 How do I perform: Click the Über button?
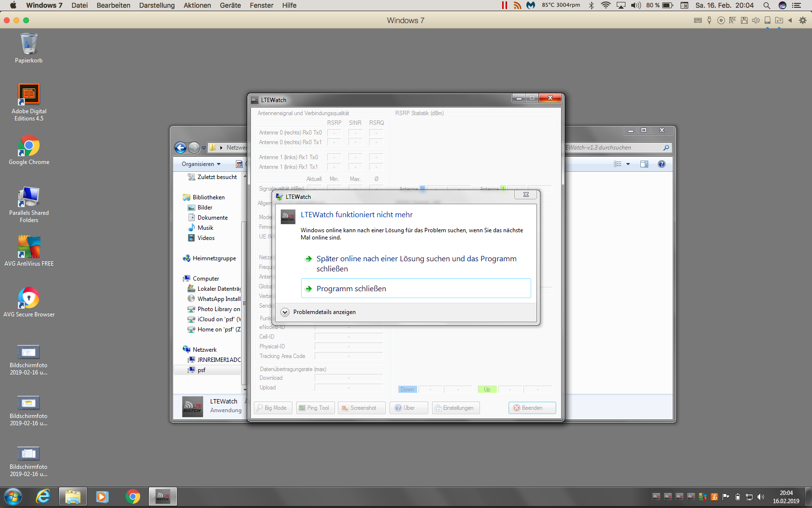[x=409, y=408]
